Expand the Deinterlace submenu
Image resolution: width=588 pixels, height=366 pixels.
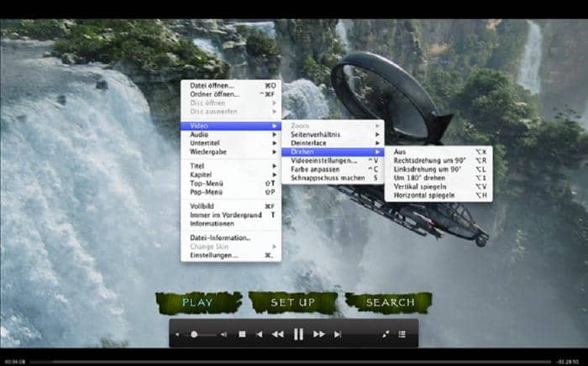click(x=333, y=143)
